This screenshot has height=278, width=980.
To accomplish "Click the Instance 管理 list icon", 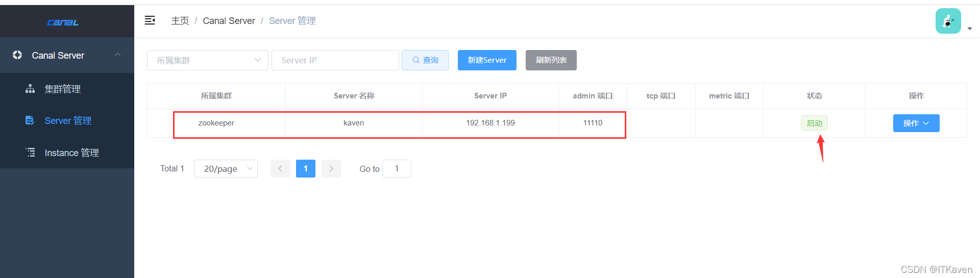I will (x=31, y=153).
